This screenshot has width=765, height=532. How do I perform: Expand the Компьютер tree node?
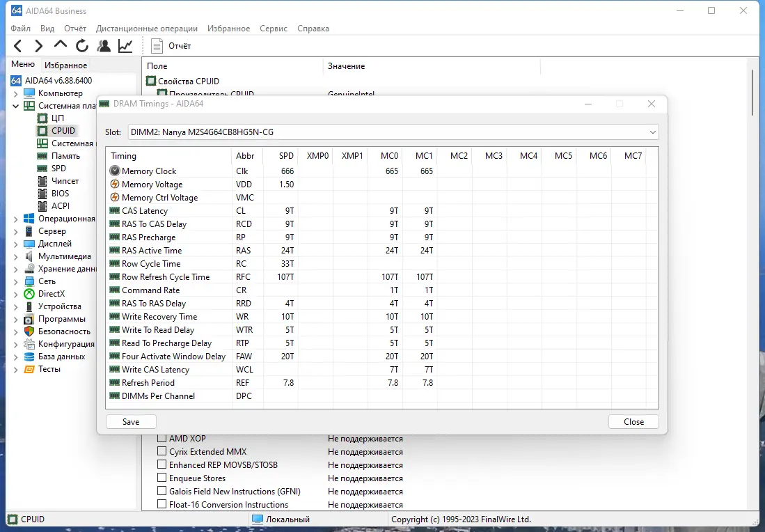[x=15, y=93]
